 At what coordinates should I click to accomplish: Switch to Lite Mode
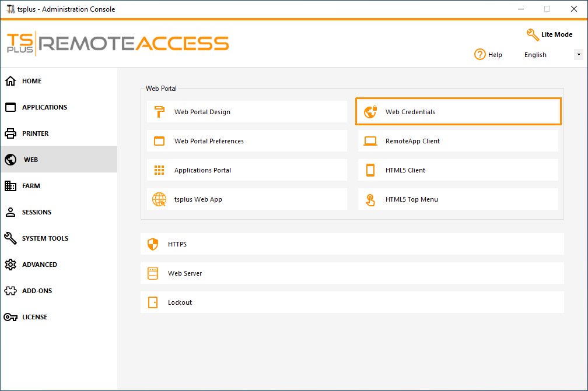549,35
